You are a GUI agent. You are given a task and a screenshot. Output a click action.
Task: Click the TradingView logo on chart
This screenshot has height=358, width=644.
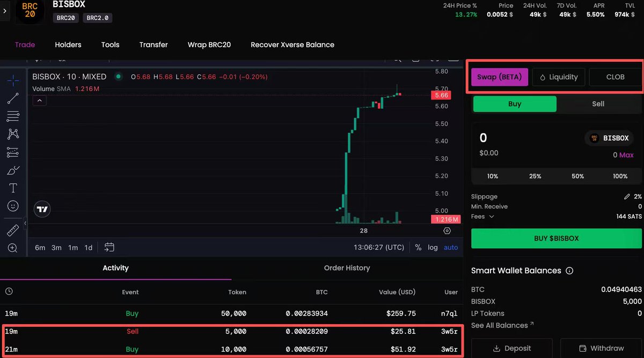(42, 210)
